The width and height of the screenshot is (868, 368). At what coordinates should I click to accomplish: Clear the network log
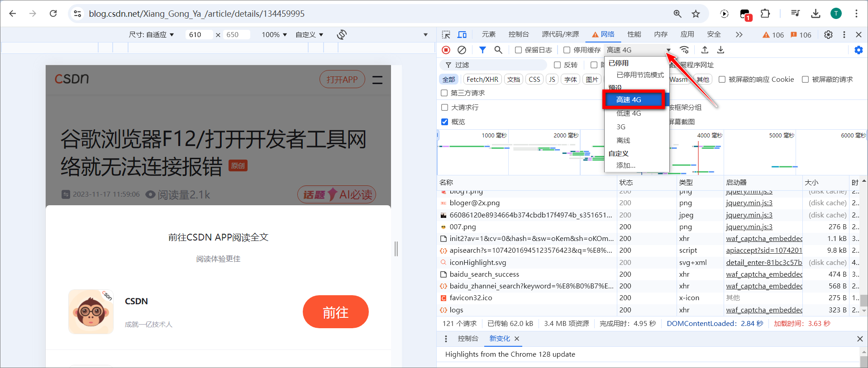point(462,50)
